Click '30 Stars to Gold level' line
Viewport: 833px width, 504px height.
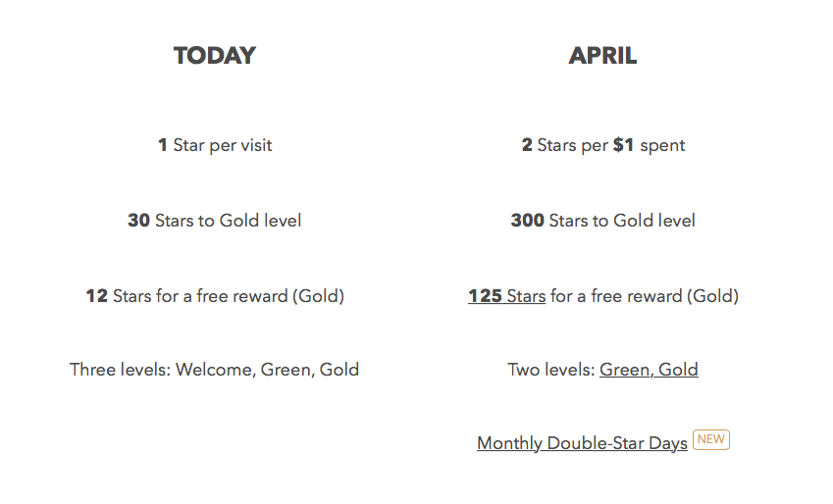[x=214, y=221]
